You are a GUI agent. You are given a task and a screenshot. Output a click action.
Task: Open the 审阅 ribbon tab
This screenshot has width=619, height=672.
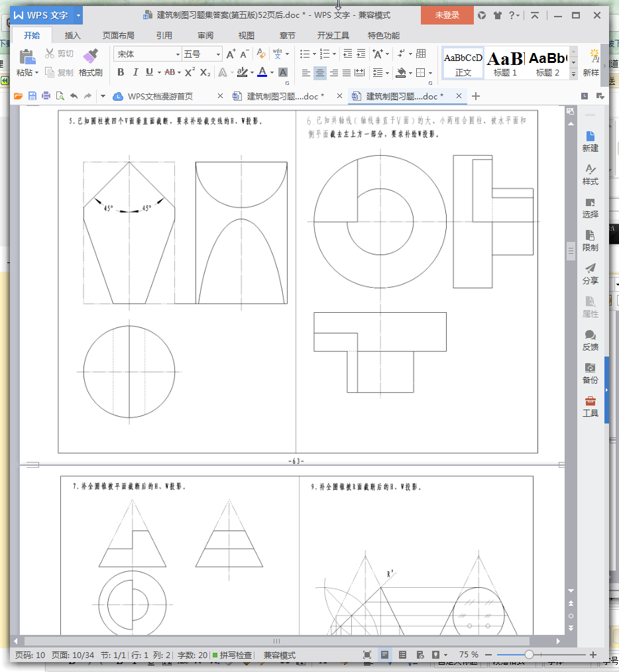click(x=205, y=36)
